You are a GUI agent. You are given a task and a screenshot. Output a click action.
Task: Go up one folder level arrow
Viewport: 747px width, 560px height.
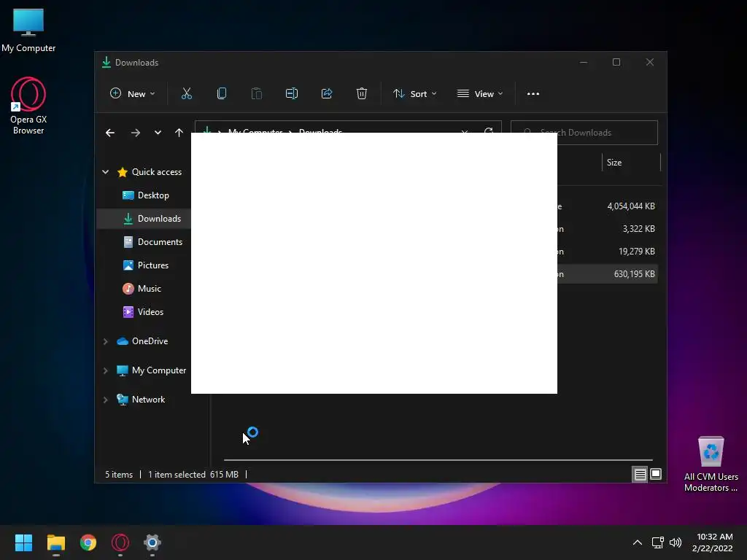point(179,133)
